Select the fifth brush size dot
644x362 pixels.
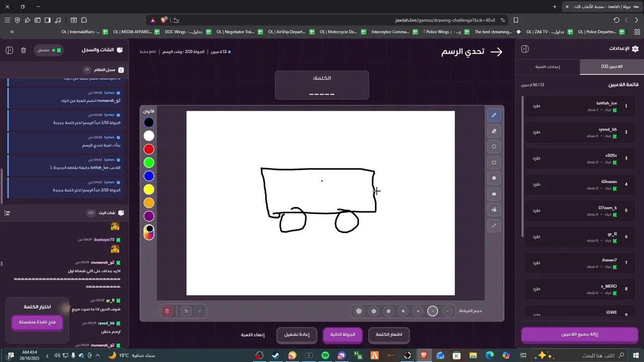coord(388,311)
